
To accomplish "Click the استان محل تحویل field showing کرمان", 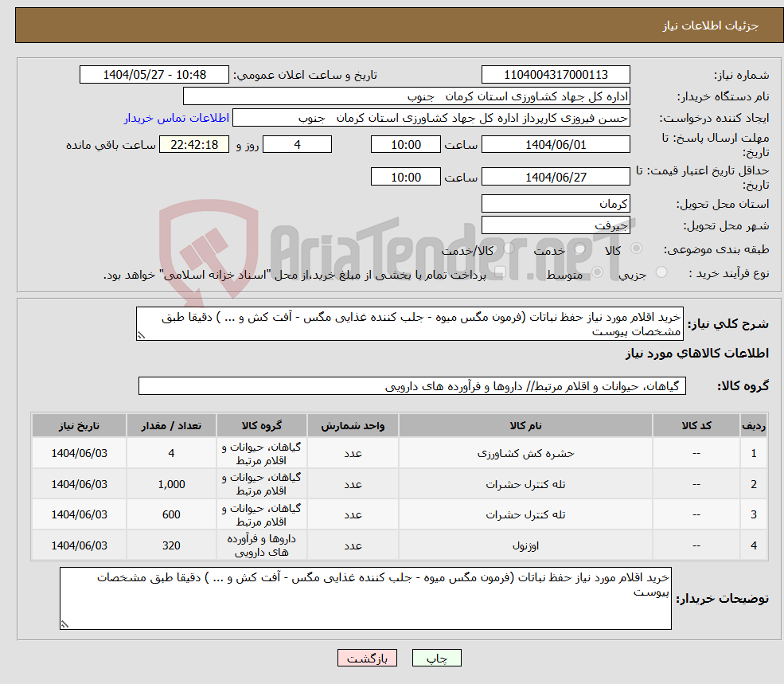I will (x=556, y=204).
